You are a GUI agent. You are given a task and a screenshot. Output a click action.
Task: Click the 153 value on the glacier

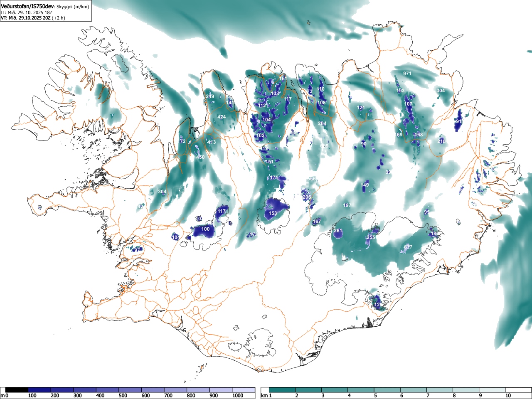tap(272, 213)
